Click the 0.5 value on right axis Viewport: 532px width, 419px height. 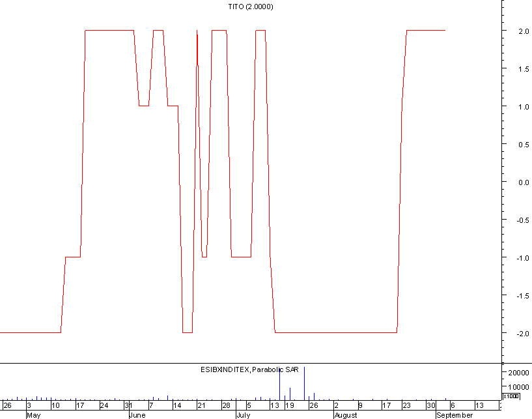point(524,145)
